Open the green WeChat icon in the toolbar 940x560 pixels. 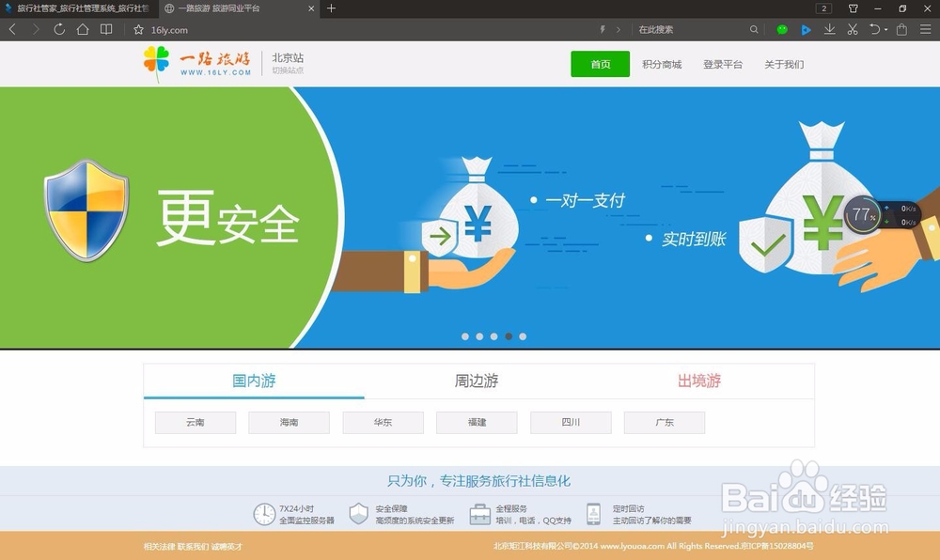pos(782,29)
